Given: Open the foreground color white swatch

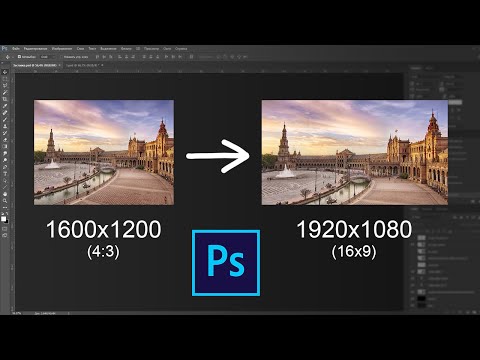Looking at the screenshot, I should (x=3, y=218).
